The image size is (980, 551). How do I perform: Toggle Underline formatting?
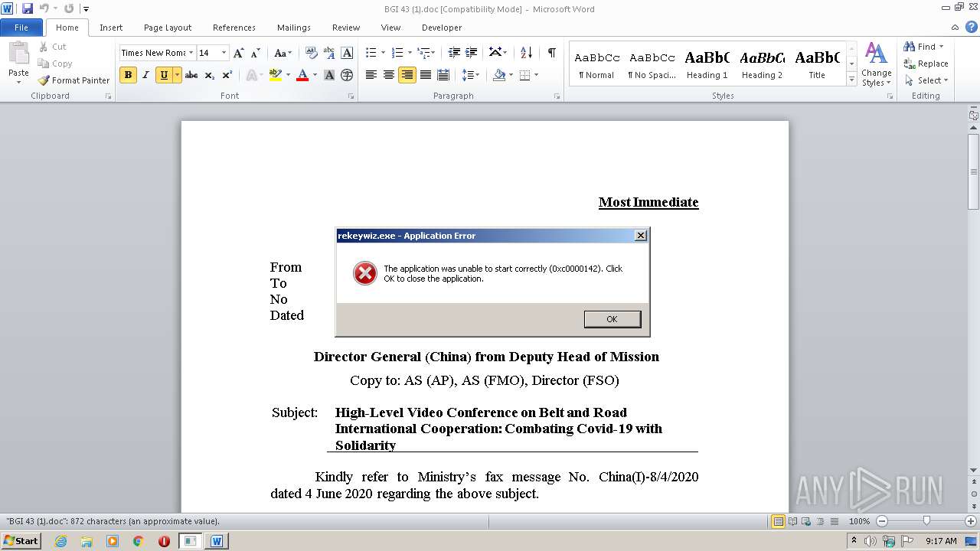tap(163, 75)
